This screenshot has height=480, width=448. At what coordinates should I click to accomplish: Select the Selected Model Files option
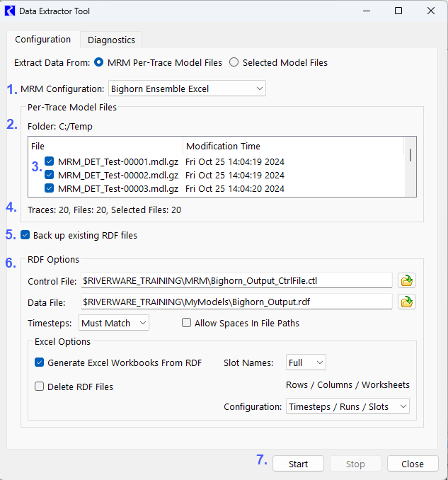coord(234,62)
